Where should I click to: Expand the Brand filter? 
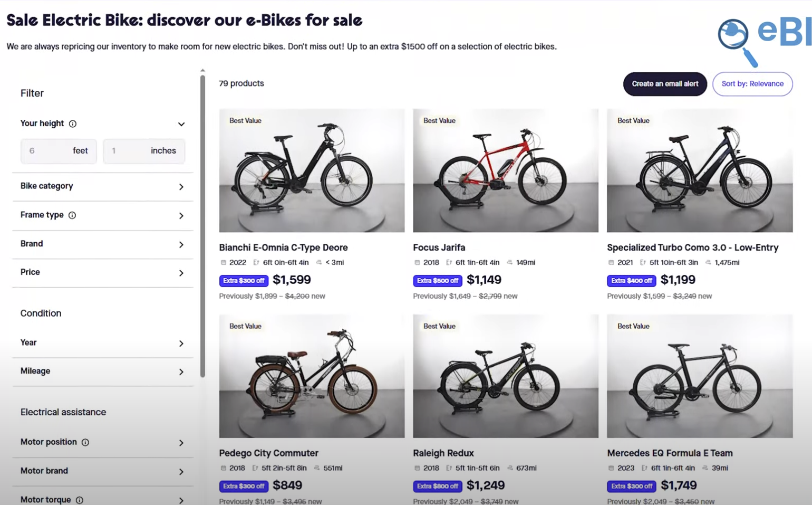(181, 244)
